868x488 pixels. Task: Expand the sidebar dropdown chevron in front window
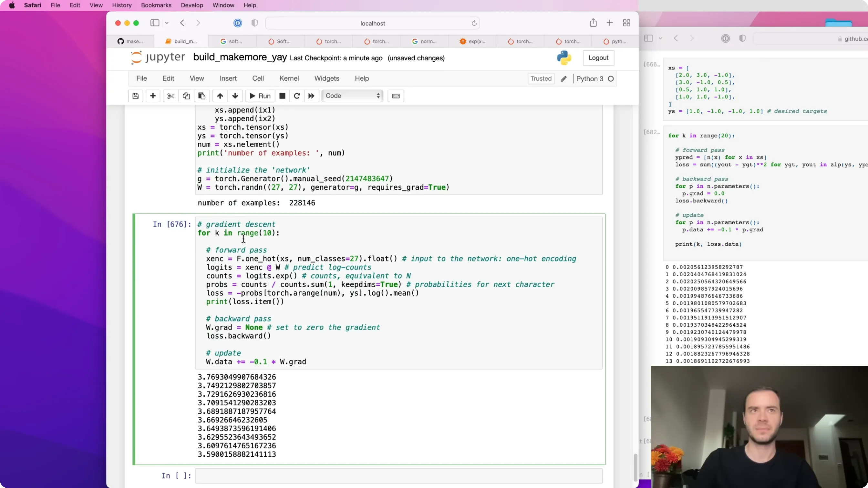click(x=167, y=23)
